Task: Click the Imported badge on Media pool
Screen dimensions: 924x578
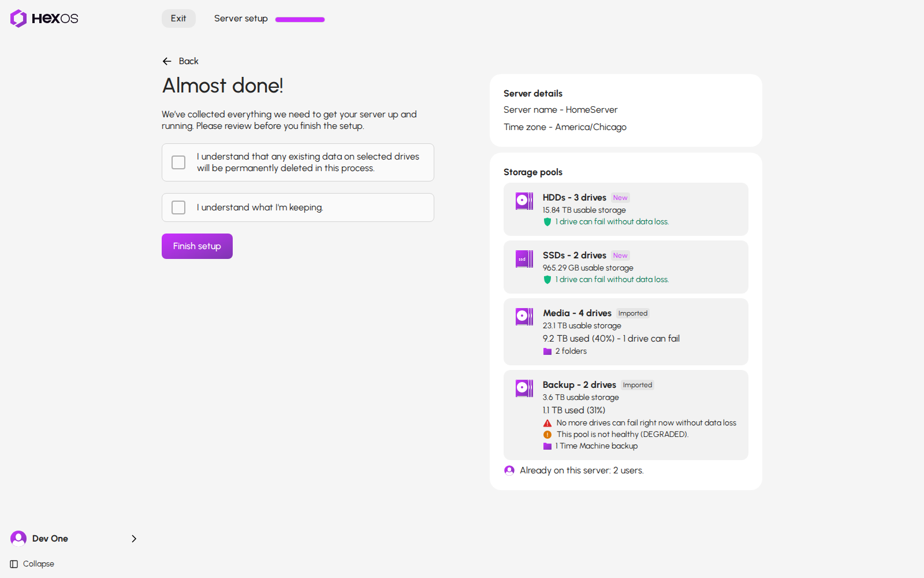Action: tap(633, 313)
